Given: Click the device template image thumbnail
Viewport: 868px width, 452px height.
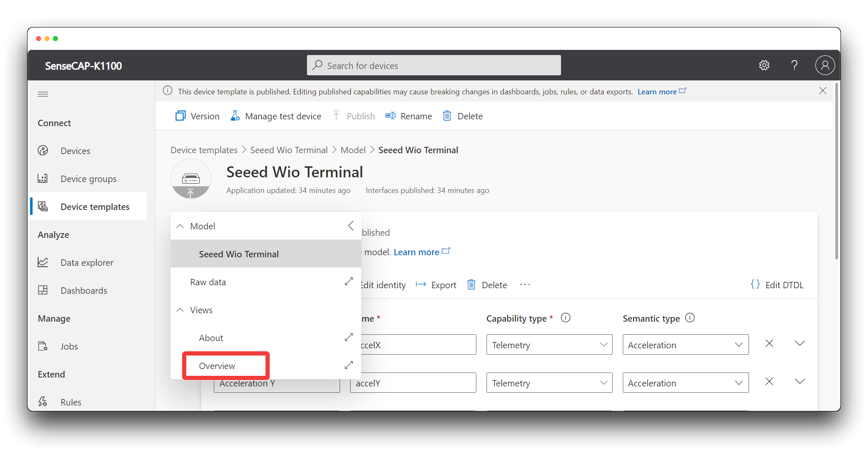Looking at the screenshot, I should point(191,179).
